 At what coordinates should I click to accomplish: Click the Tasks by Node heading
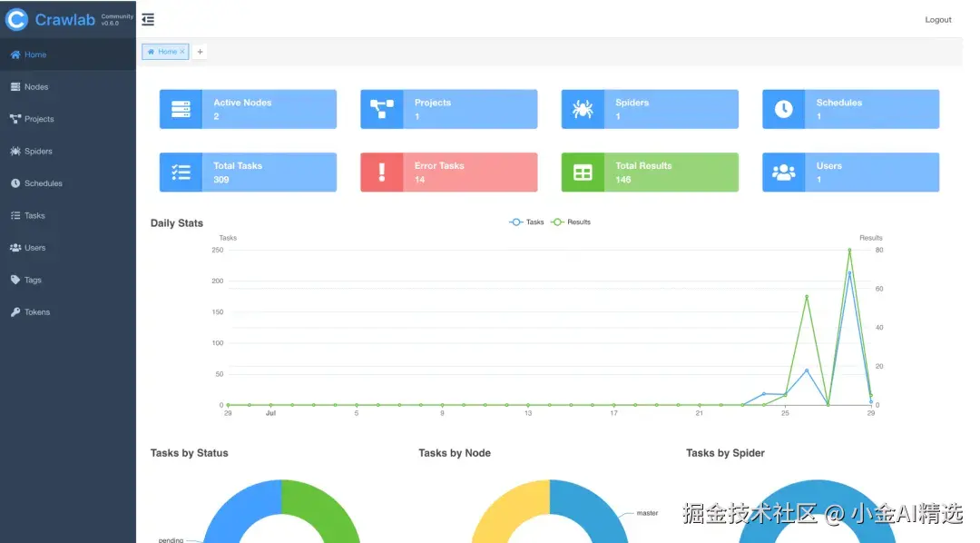pyautogui.click(x=455, y=453)
